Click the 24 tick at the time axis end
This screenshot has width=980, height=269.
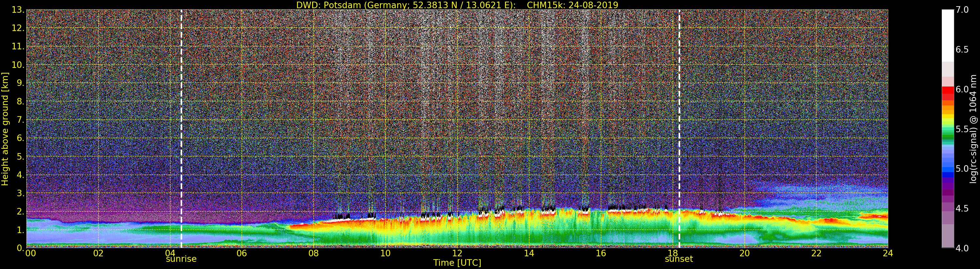888,253
